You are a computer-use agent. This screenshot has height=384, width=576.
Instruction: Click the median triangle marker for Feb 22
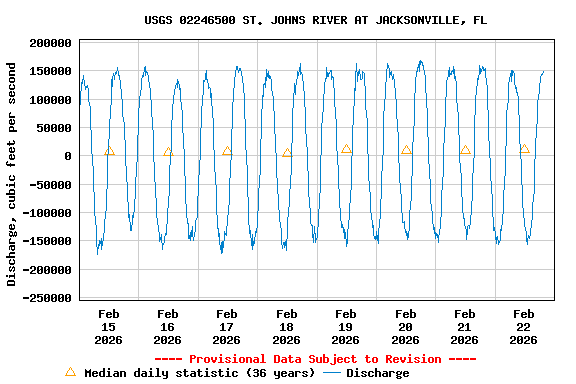(524, 148)
